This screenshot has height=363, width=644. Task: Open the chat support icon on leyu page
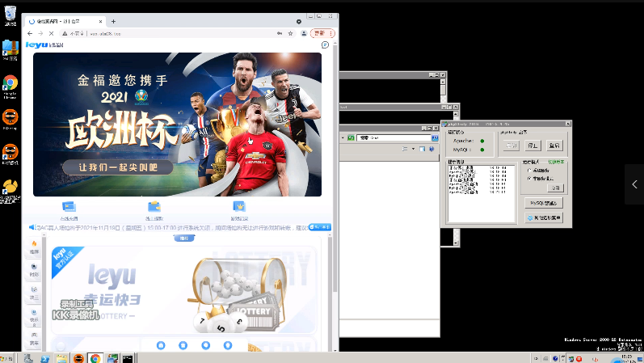pos(325,44)
